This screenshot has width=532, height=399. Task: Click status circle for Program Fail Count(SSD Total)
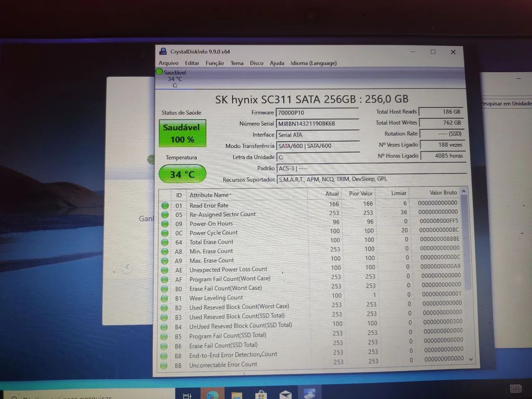[164, 337]
